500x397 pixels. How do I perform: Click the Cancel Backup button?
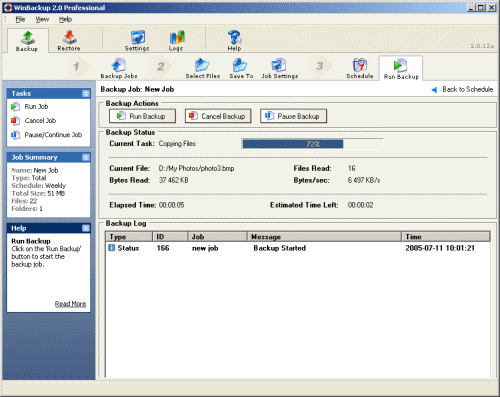pos(218,116)
